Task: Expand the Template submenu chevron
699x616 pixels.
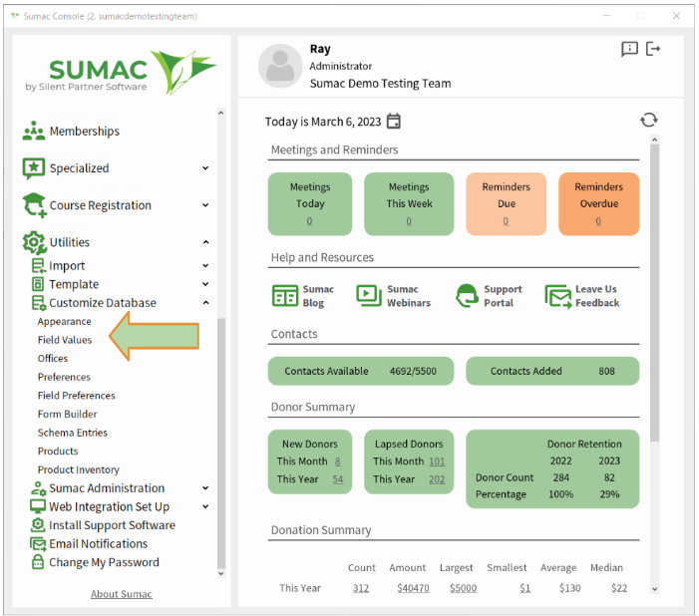Action: tap(205, 284)
